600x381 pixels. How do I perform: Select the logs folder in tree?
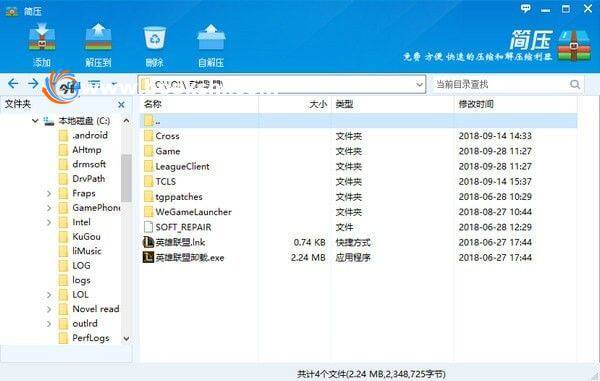pos(81,280)
